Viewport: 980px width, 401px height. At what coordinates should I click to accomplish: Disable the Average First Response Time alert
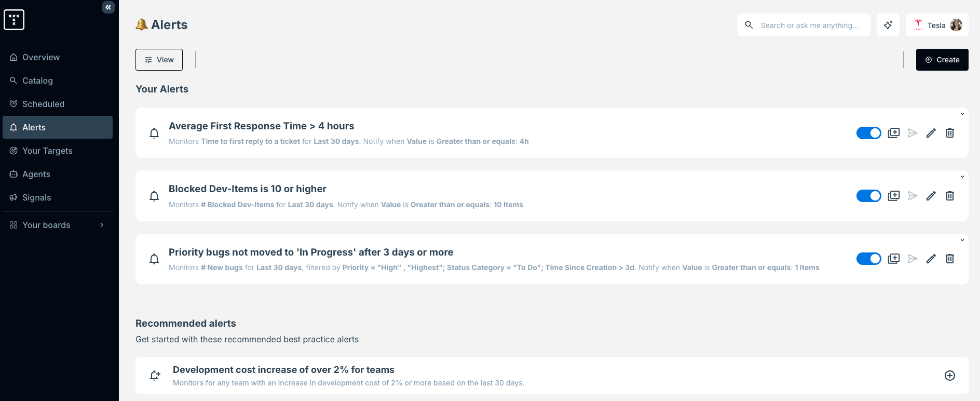point(869,133)
